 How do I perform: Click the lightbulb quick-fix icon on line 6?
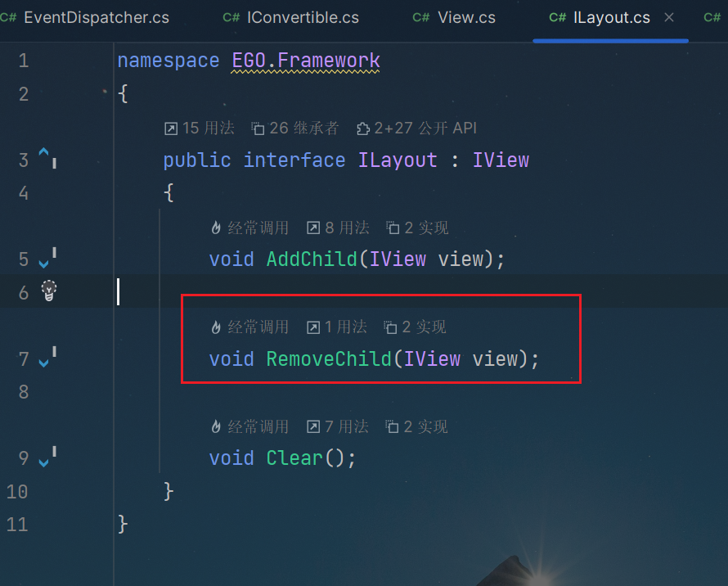click(x=49, y=291)
